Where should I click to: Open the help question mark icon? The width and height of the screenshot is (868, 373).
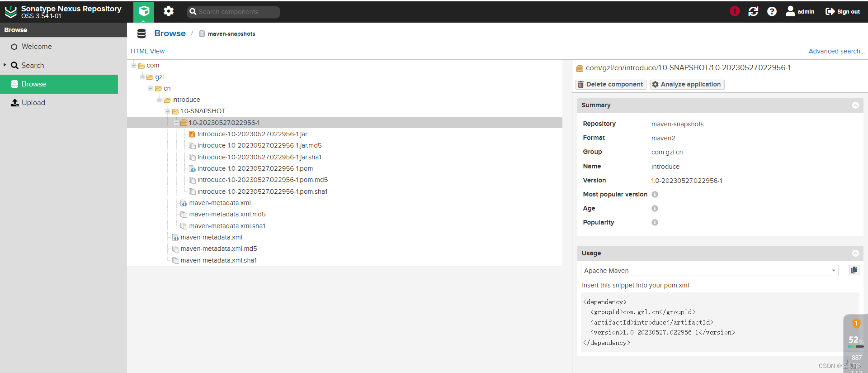pos(772,11)
